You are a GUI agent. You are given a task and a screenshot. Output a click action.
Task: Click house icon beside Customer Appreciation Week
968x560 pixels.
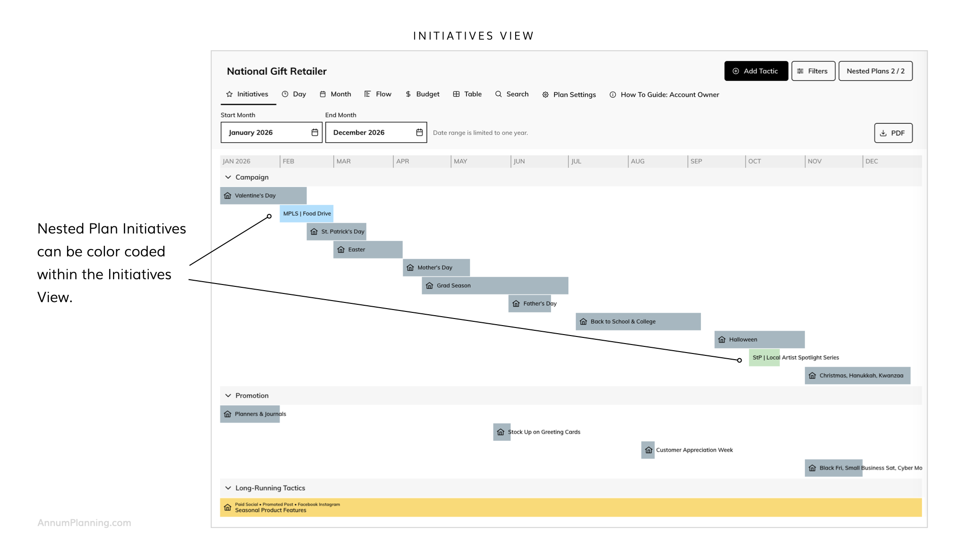coord(648,450)
